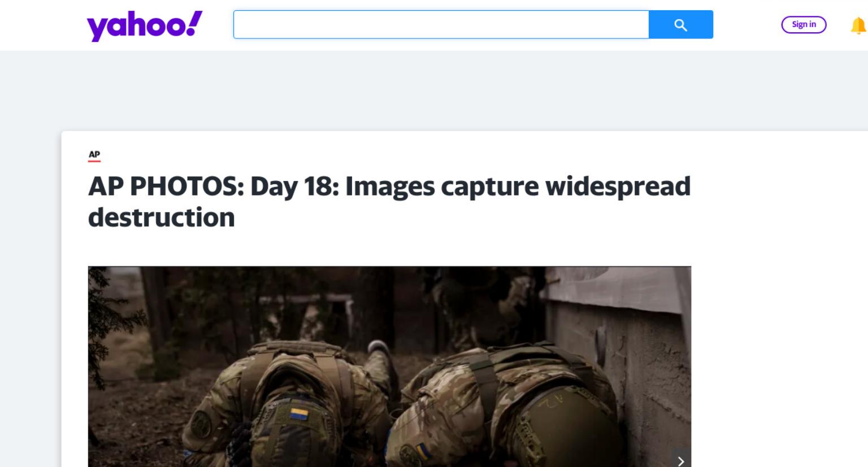Focus the Yahoo search field
This screenshot has height=467, width=868.
click(x=441, y=24)
